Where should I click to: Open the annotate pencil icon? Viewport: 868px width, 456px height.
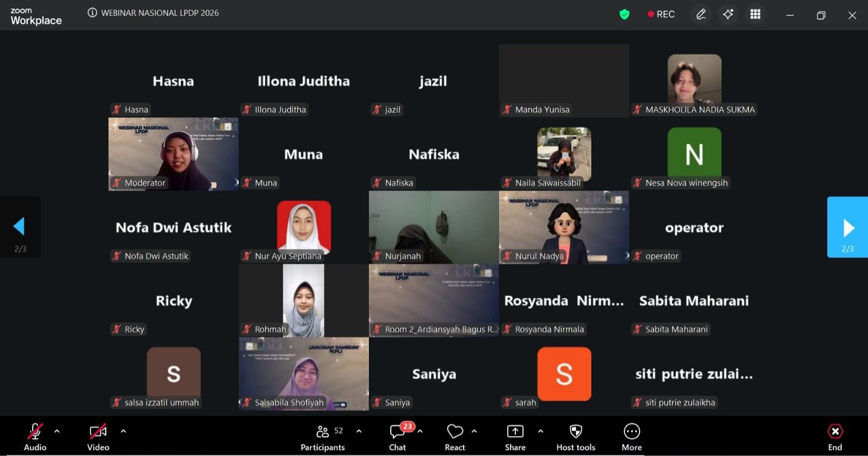tap(701, 14)
